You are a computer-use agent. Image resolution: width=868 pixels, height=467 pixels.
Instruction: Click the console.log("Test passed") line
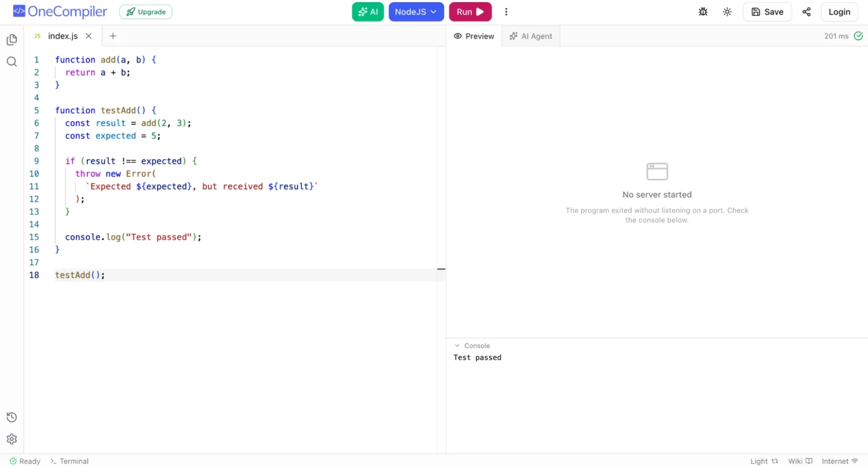[x=133, y=237]
